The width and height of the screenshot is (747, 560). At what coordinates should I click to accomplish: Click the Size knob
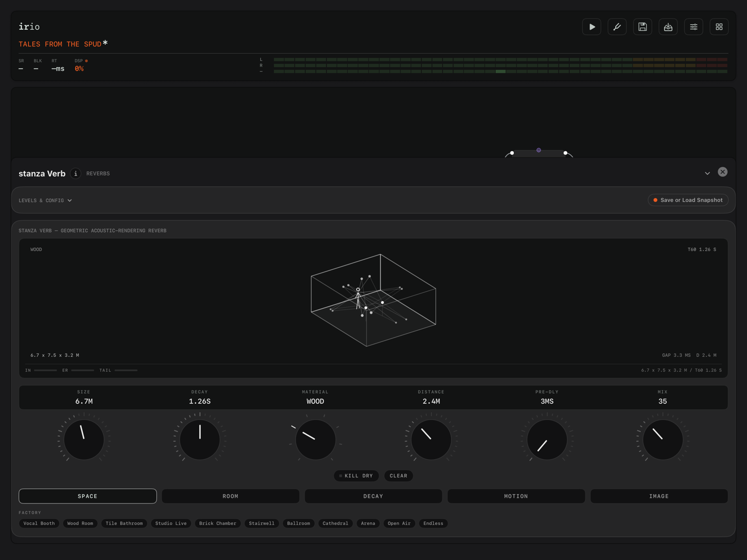(84, 439)
